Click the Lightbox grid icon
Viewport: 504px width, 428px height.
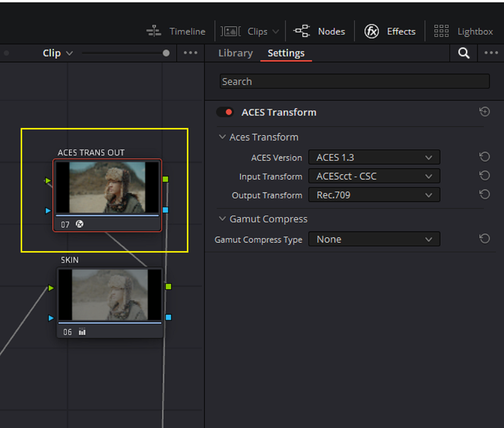[x=441, y=31]
